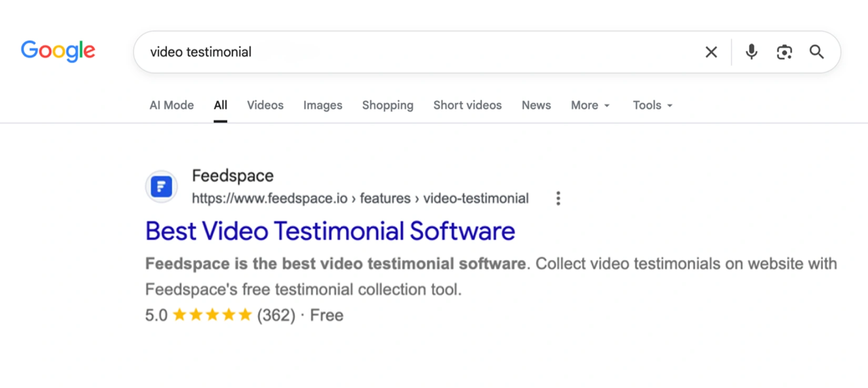
Task: Open the three-dot menu beside Feedspace result
Action: tap(558, 198)
